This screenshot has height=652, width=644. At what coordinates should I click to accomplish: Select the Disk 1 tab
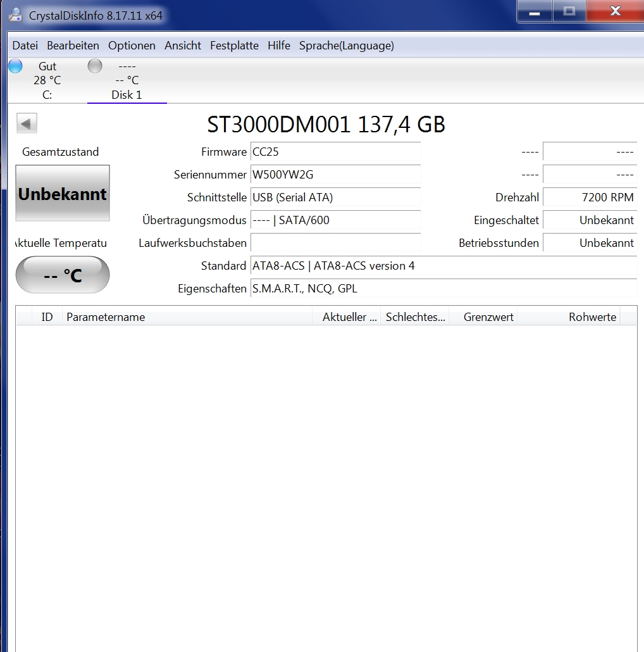point(127,80)
